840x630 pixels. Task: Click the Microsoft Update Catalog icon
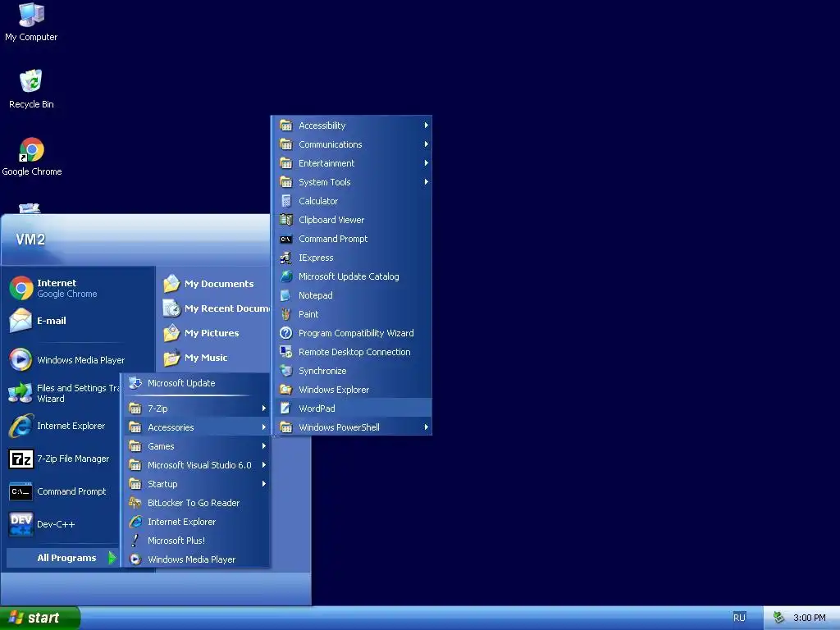[x=286, y=276]
